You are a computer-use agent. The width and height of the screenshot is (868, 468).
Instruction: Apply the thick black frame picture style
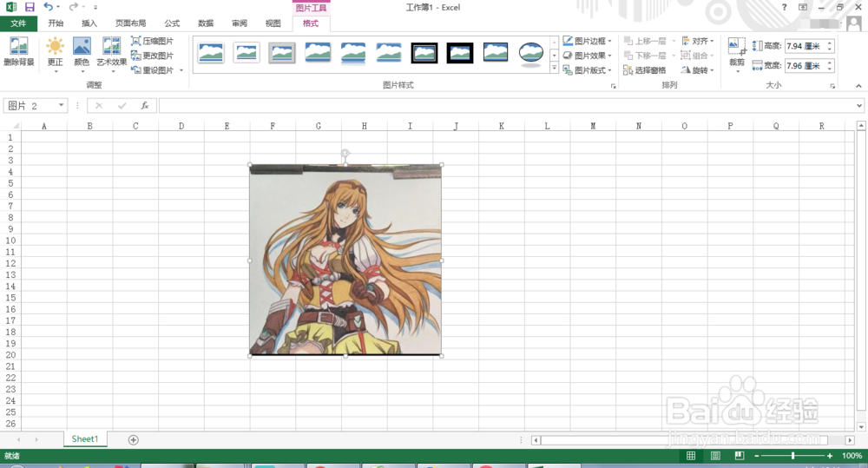[460, 53]
